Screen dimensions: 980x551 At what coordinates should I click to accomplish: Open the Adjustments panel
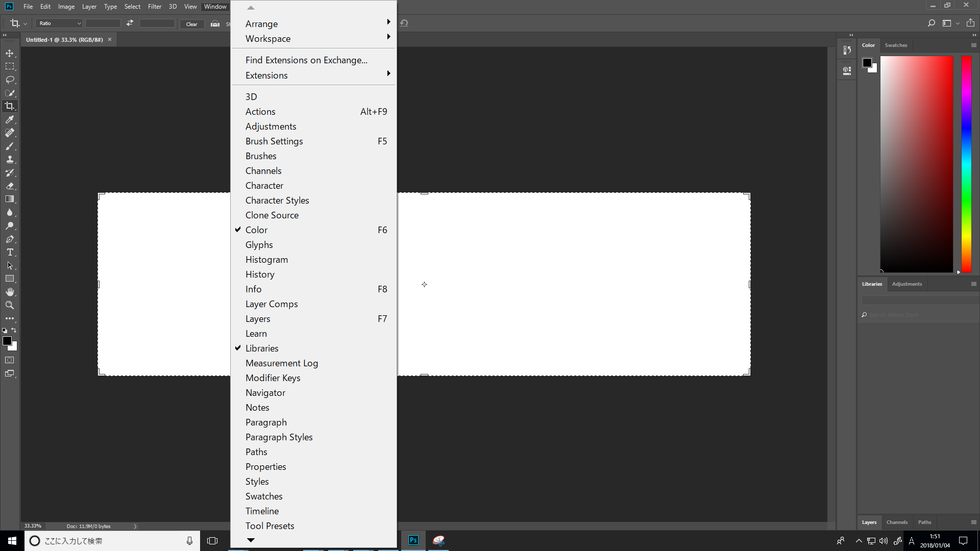(271, 126)
